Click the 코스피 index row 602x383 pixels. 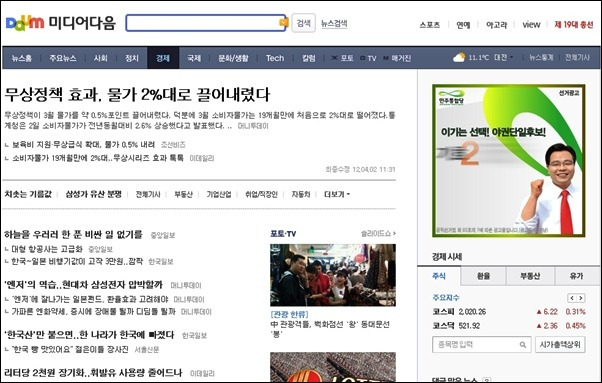click(509, 312)
